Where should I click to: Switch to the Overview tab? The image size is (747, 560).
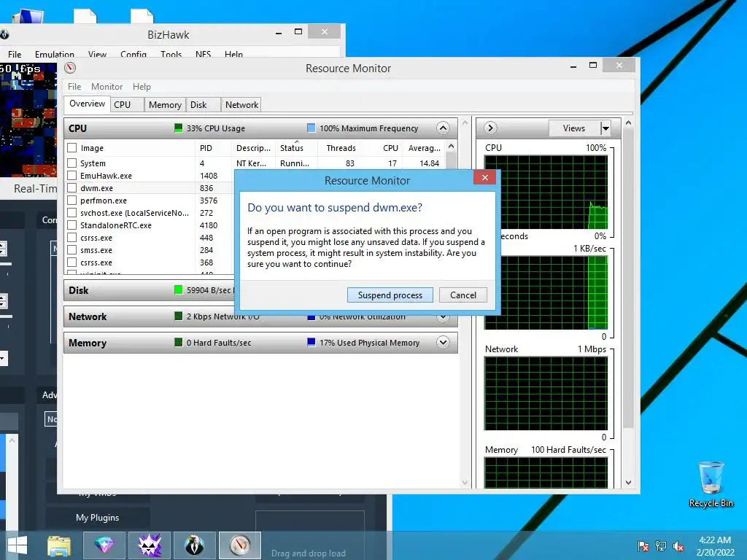coord(87,104)
